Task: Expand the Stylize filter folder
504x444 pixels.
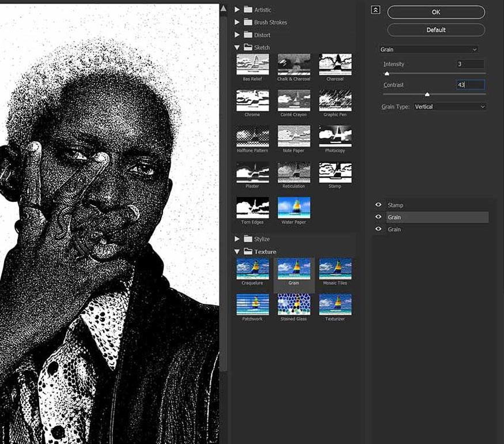Action: [237, 239]
